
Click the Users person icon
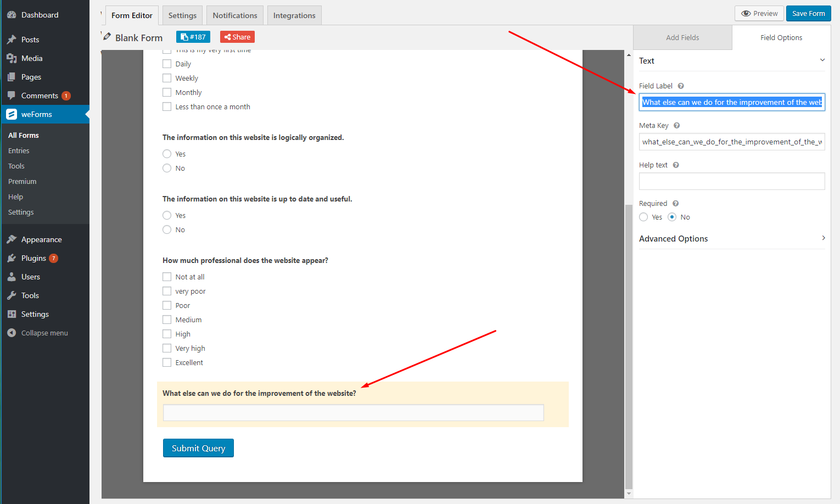[x=12, y=277]
